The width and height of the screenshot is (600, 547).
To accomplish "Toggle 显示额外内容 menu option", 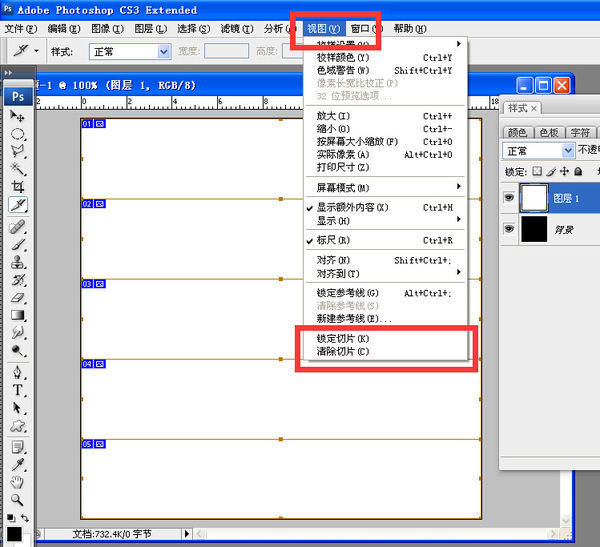I will [x=386, y=207].
